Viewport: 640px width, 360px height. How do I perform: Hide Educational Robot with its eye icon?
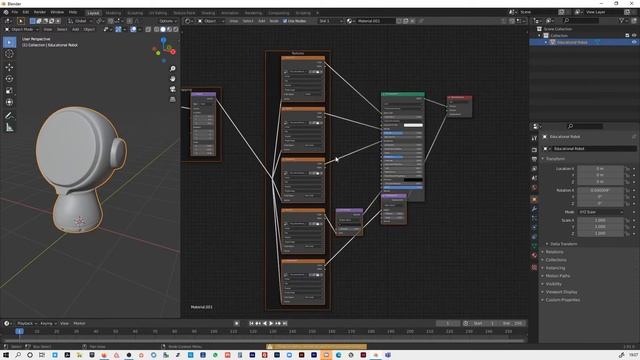click(634, 42)
